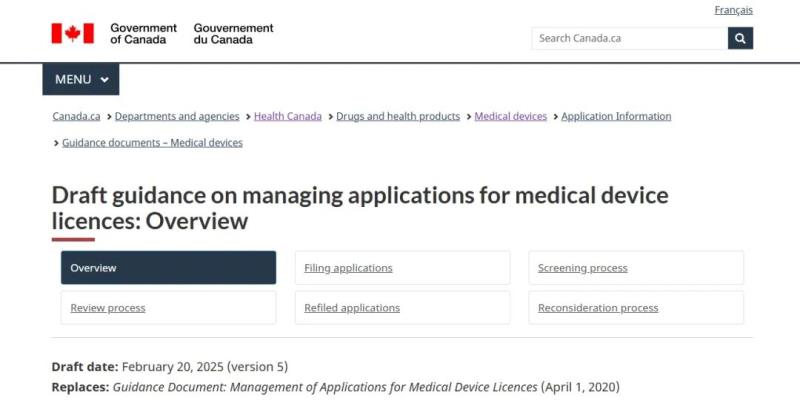Go to Departments and agencies breadcrumb
Viewport: 800px width, 400px height.
click(177, 116)
